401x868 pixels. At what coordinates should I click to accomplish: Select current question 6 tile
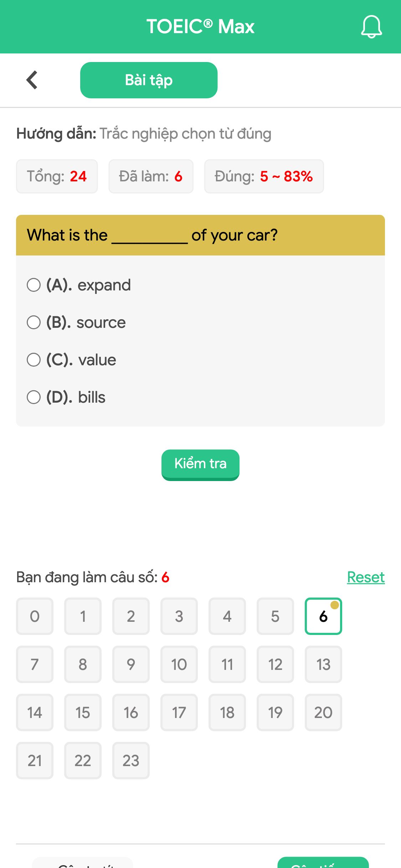point(323,616)
